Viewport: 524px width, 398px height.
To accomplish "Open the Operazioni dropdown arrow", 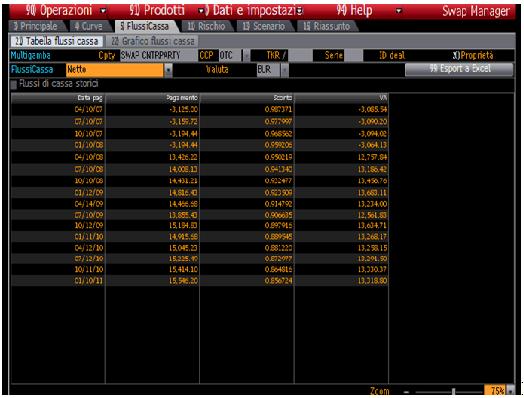I will coord(103,11).
